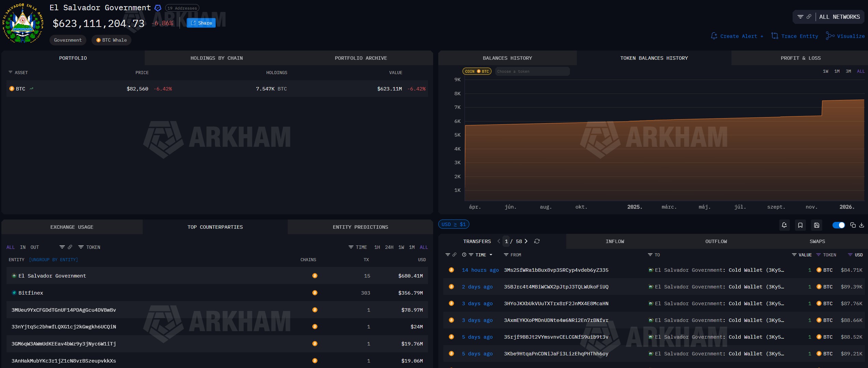The image size is (868, 368).
Task: Download transfers using the download icon
Action: tap(862, 225)
